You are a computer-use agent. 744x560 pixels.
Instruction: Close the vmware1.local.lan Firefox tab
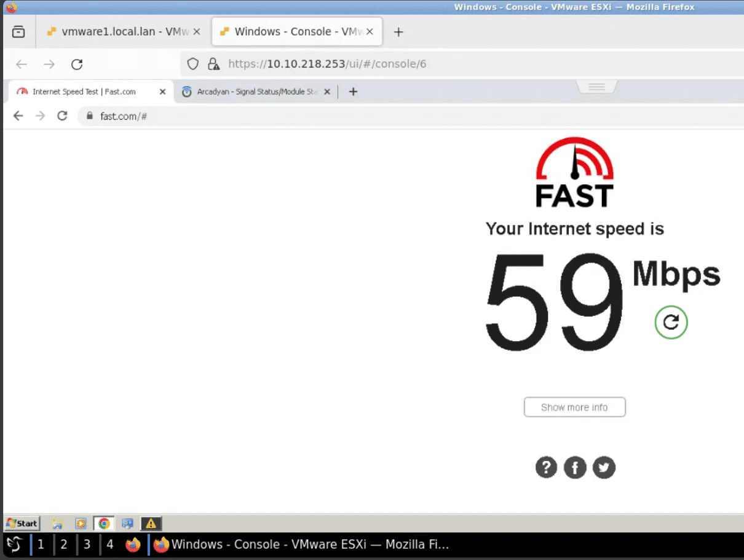click(197, 31)
